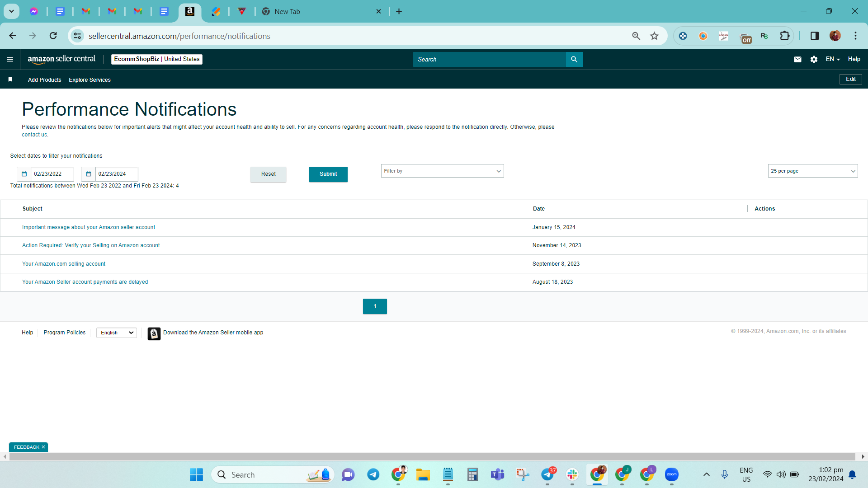Click the search magnifier button in Seller Central
868x488 pixels.
point(574,59)
